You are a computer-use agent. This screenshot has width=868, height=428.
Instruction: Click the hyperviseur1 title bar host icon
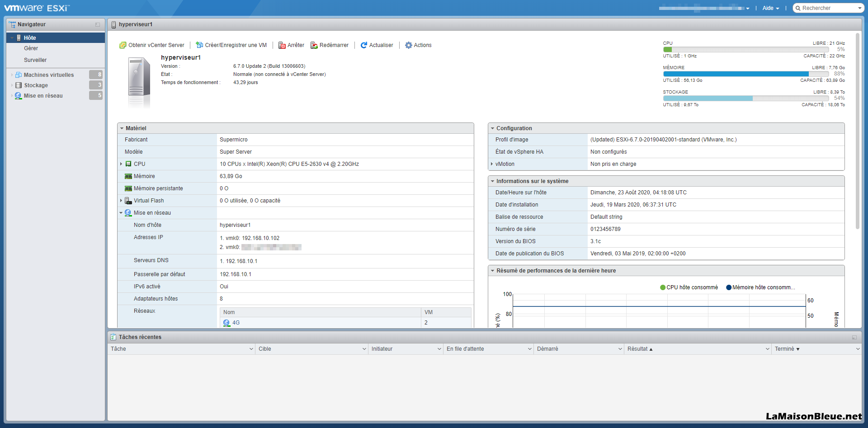coord(114,24)
